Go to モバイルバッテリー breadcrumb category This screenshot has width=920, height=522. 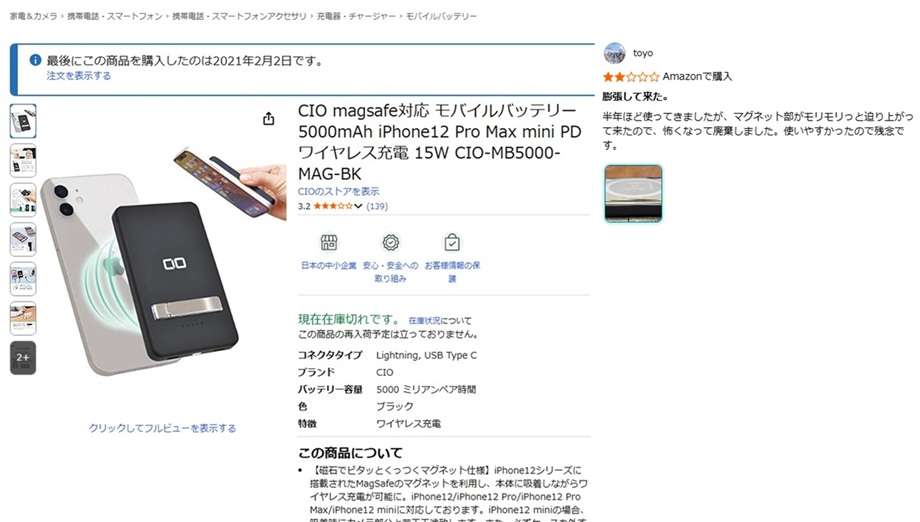coord(441,16)
